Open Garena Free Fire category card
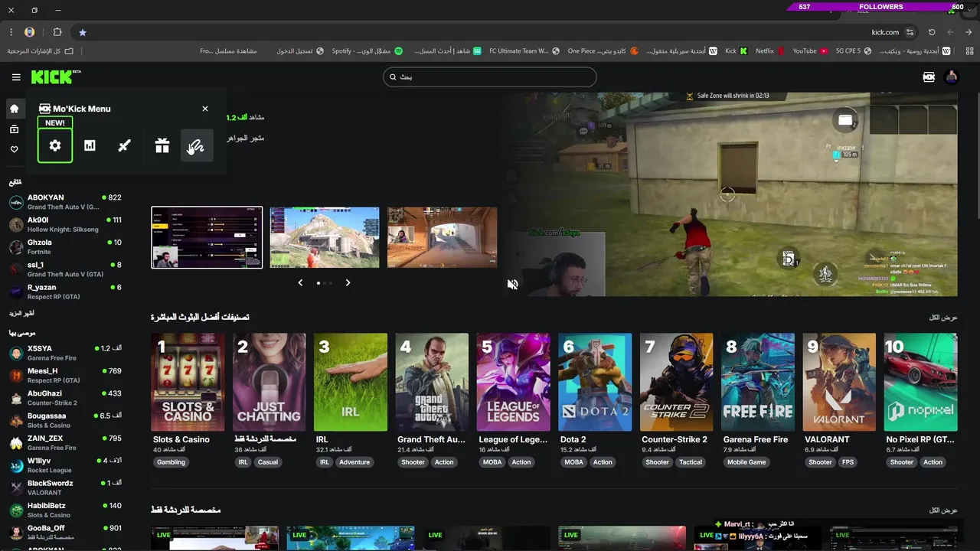Viewport: 980px width, 551px height. tap(757, 383)
